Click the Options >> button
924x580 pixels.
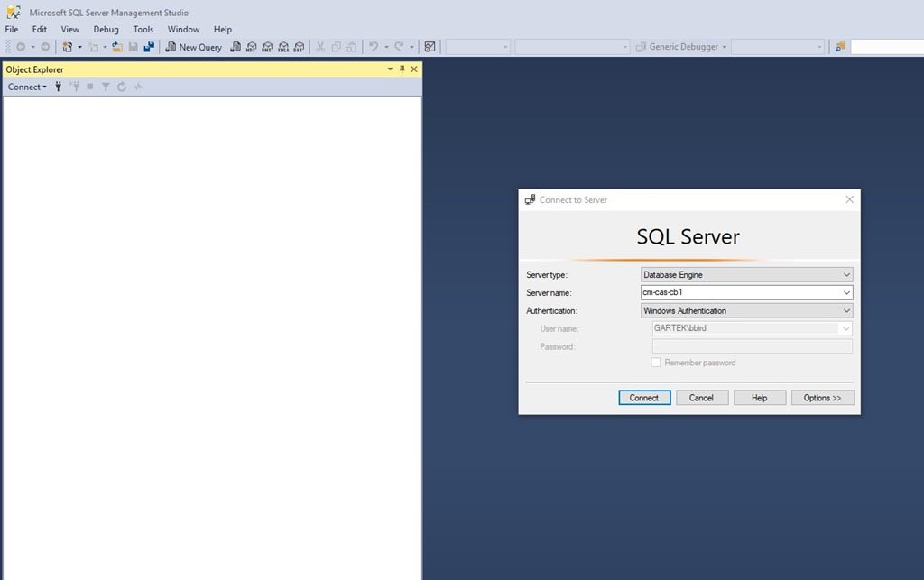[x=823, y=398]
